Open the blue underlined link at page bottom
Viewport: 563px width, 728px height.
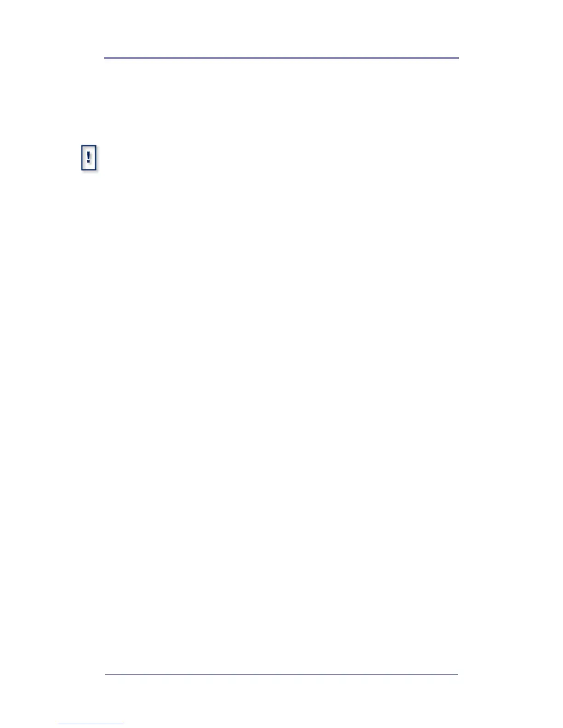click(x=91, y=724)
